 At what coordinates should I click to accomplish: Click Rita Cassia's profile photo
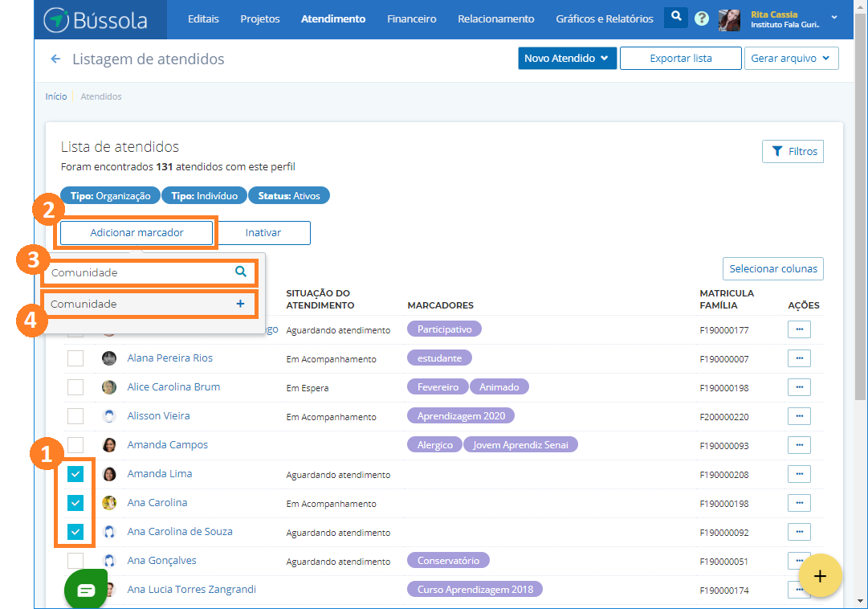729,20
